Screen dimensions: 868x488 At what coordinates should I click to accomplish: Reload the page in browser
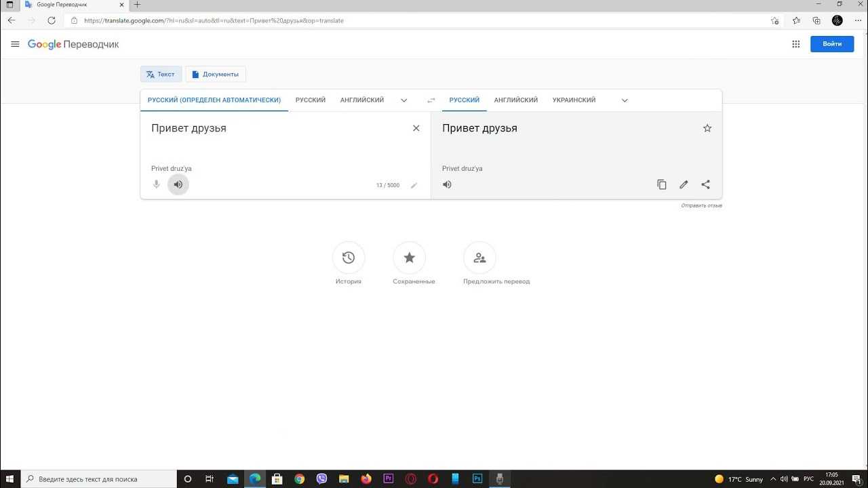[x=51, y=20]
